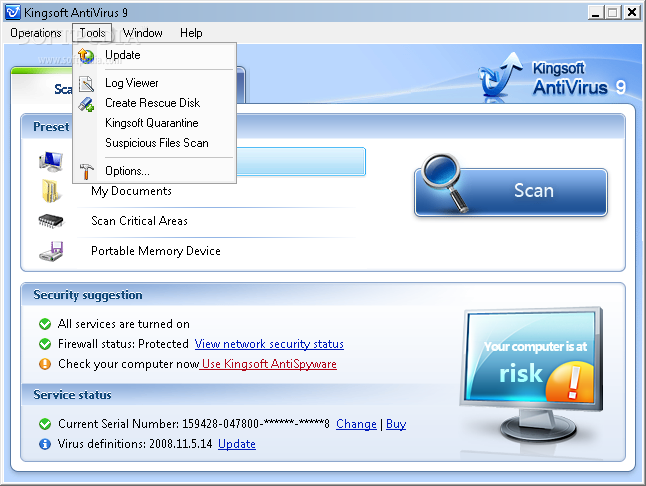Select the Scan Critical Areas chip icon
This screenshot has width=646, height=486.
pyautogui.click(x=51, y=221)
